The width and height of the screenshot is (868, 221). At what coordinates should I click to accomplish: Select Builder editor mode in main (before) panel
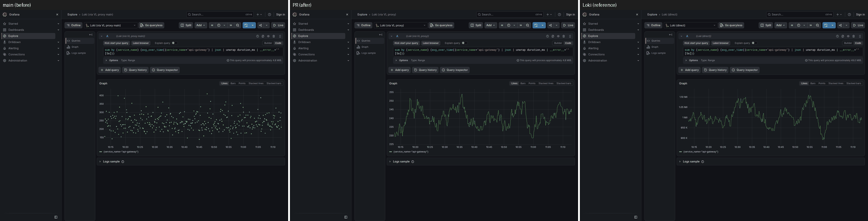tap(268, 43)
